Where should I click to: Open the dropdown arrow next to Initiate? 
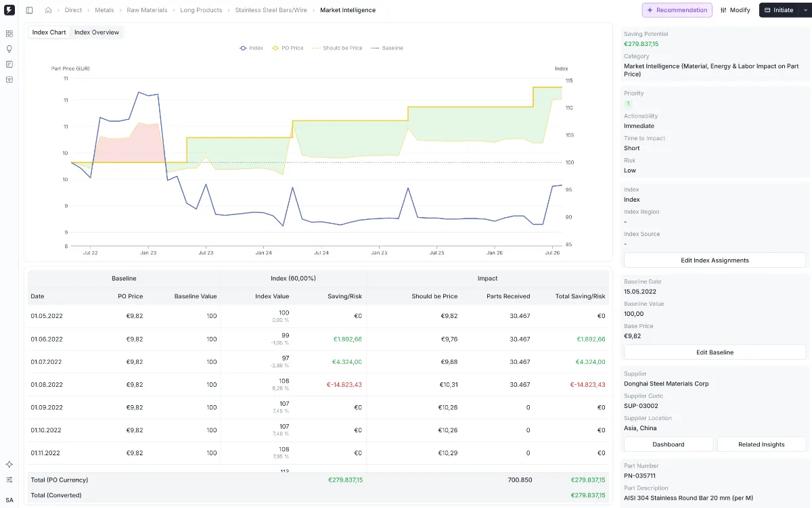pyautogui.click(x=805, y=10)
